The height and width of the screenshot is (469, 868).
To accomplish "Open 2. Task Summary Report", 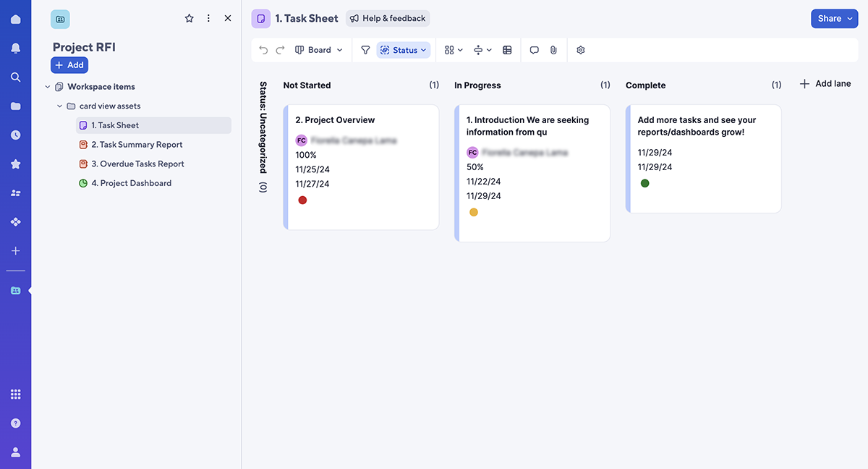I will [x=136, y=145].
